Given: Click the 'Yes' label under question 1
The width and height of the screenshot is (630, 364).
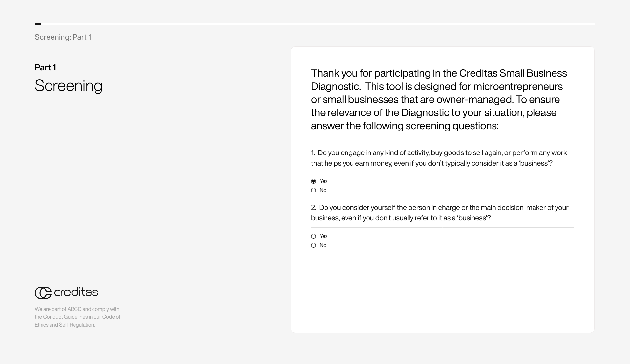Looking at the screenshot, I should click(x=324, y=181).
